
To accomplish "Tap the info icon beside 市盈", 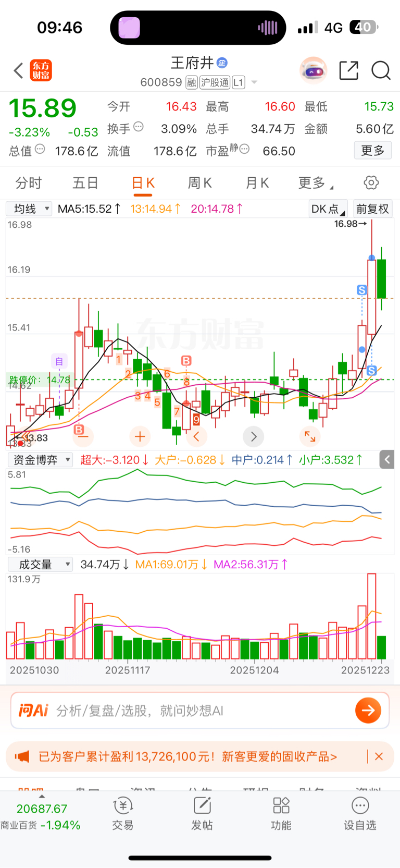I will tap(244, 149).
